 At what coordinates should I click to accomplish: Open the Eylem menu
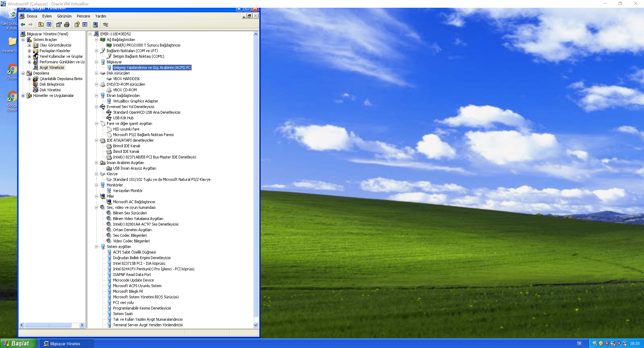[47, 16]
